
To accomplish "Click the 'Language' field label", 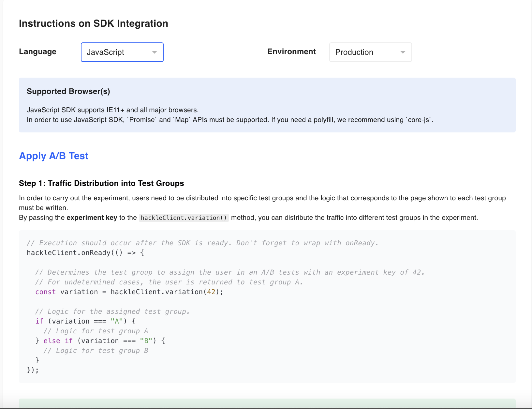I will 38,52.
